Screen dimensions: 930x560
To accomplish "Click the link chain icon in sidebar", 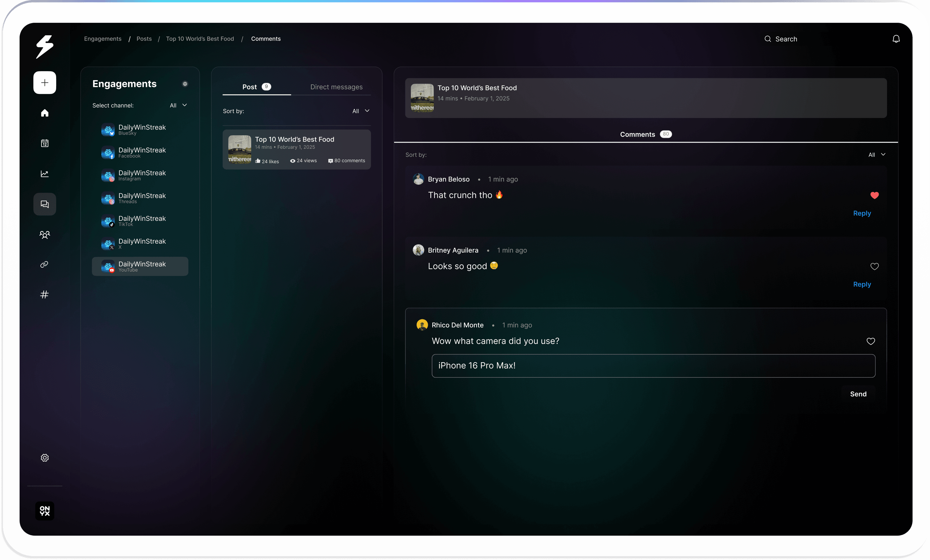I will [45, 264].
